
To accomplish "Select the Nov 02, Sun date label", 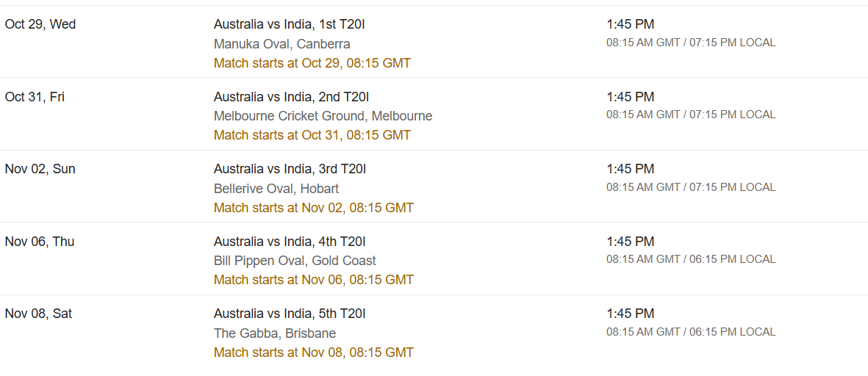I will coord(40,169).
